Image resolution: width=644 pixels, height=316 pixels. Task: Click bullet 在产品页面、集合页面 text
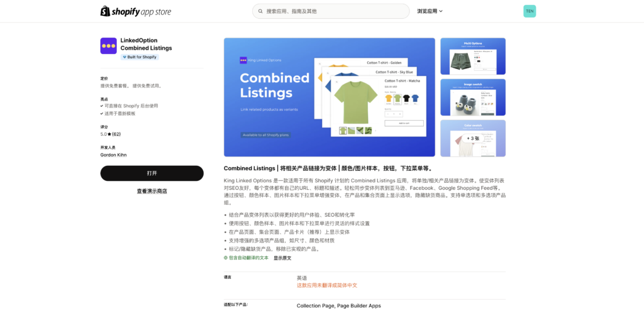pyautogui.click(x=289, y=232)
